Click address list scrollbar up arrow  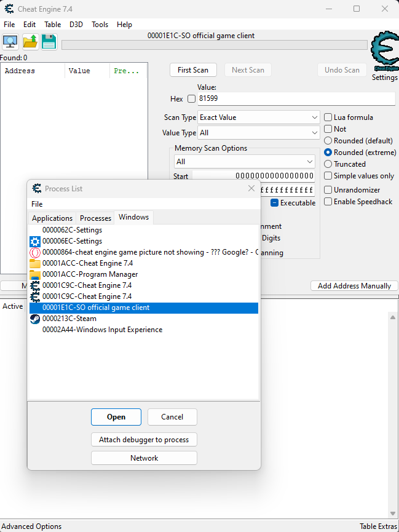[393, 317]
